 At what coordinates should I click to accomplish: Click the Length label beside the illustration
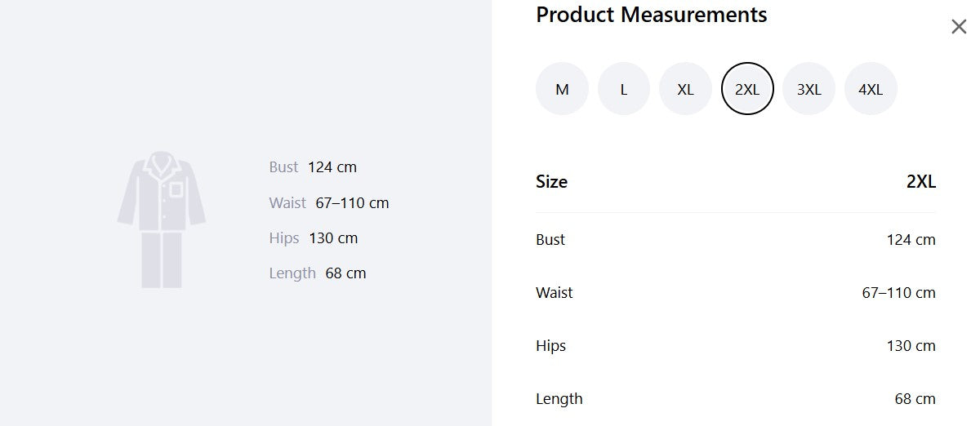click(292, 273)
